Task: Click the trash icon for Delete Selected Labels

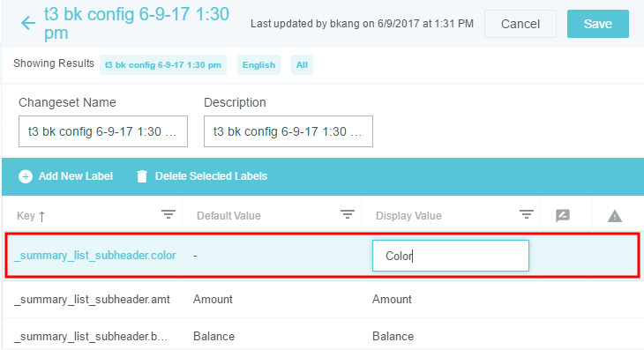Action: tap(142, 176)
